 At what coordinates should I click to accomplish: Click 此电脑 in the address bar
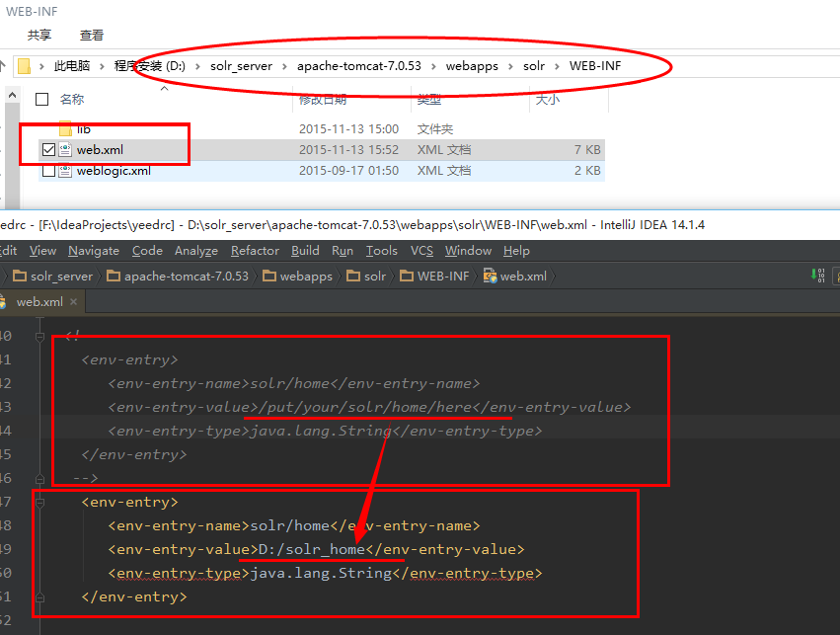(x=72, y=66)
